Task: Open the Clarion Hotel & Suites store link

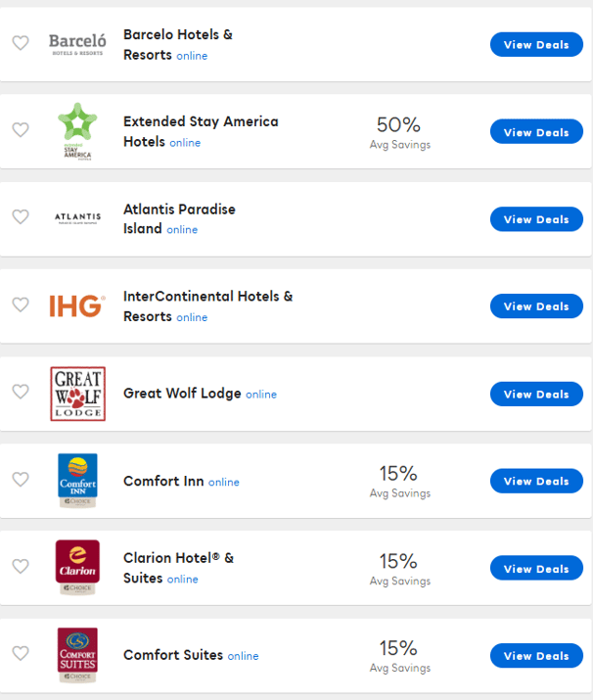Action: 178,568
